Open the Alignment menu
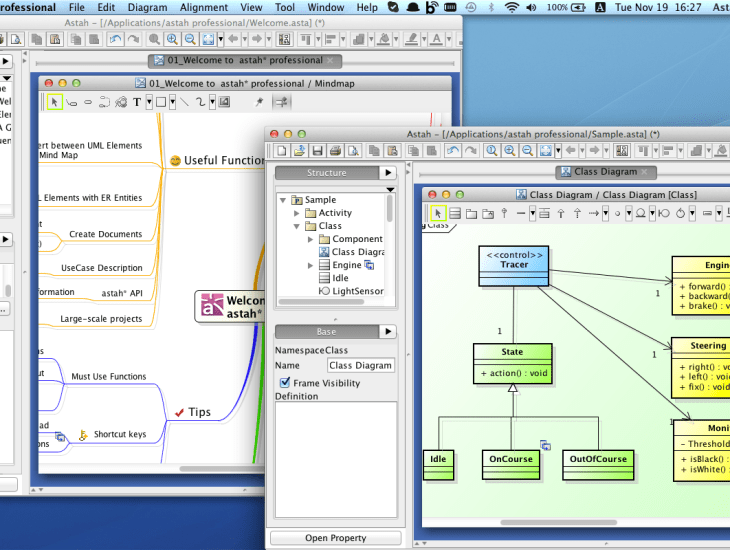 [204, 7]
